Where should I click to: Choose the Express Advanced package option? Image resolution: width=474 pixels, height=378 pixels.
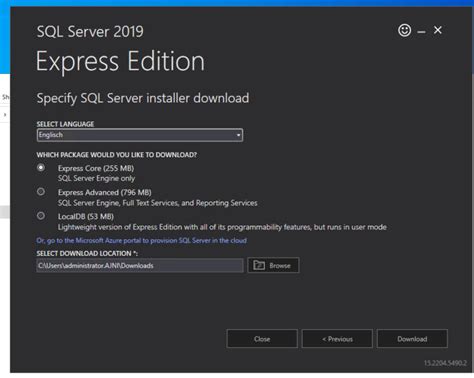[x=41, y=192]
